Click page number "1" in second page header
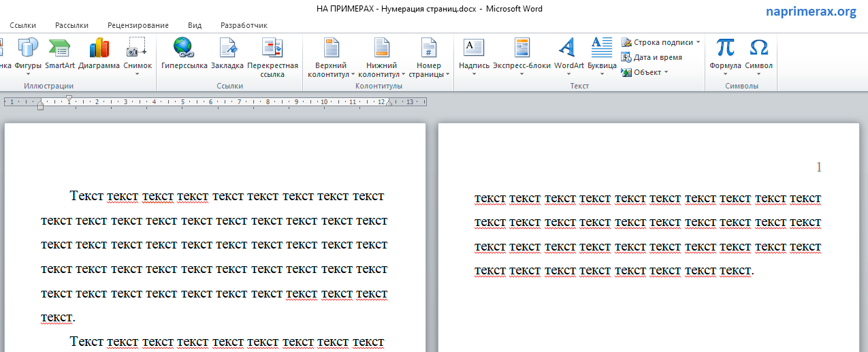868x352 pixels. point(819,167)
